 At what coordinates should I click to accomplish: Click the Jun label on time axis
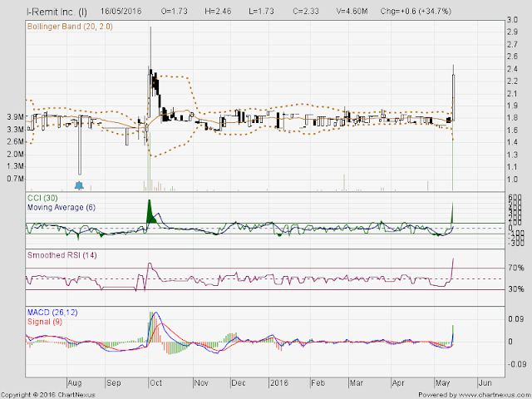485,383
